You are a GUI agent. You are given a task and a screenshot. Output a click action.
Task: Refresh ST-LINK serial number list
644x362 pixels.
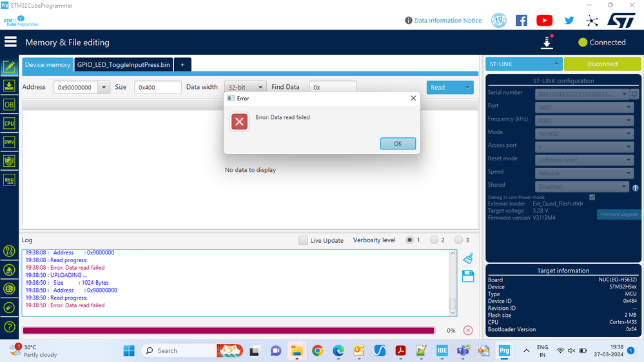click(x=634, y=94)
